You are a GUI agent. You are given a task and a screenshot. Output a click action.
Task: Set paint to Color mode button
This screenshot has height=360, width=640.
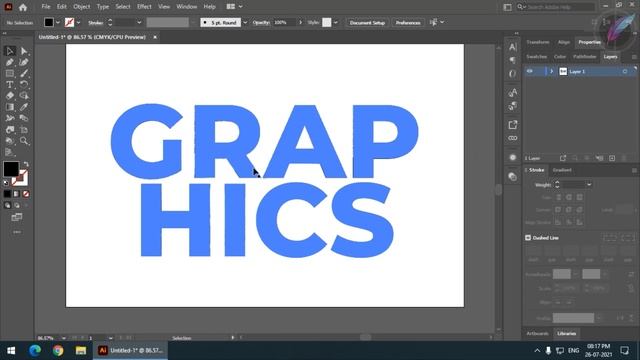point(7,194)
